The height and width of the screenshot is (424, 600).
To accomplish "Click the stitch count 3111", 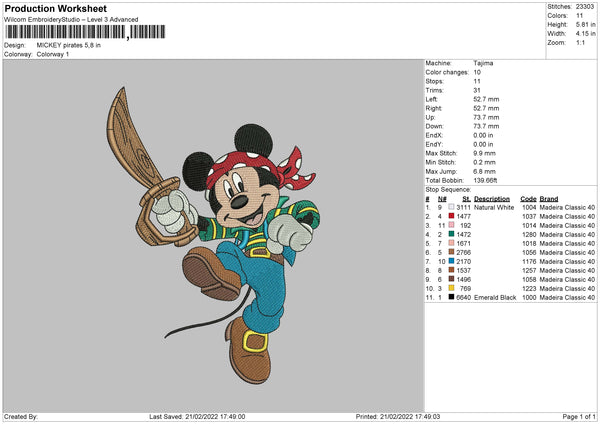I will [463, 207].
